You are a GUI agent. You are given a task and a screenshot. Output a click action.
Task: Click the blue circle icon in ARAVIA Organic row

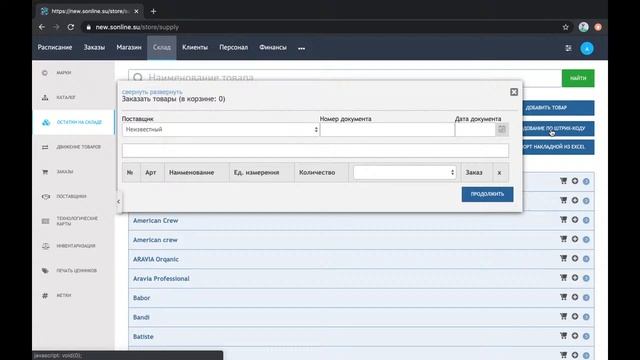click(x=586, y=259)
